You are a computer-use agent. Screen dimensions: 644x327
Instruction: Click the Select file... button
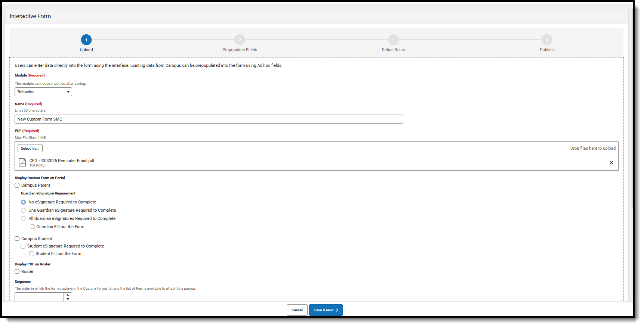click(30, 148)
